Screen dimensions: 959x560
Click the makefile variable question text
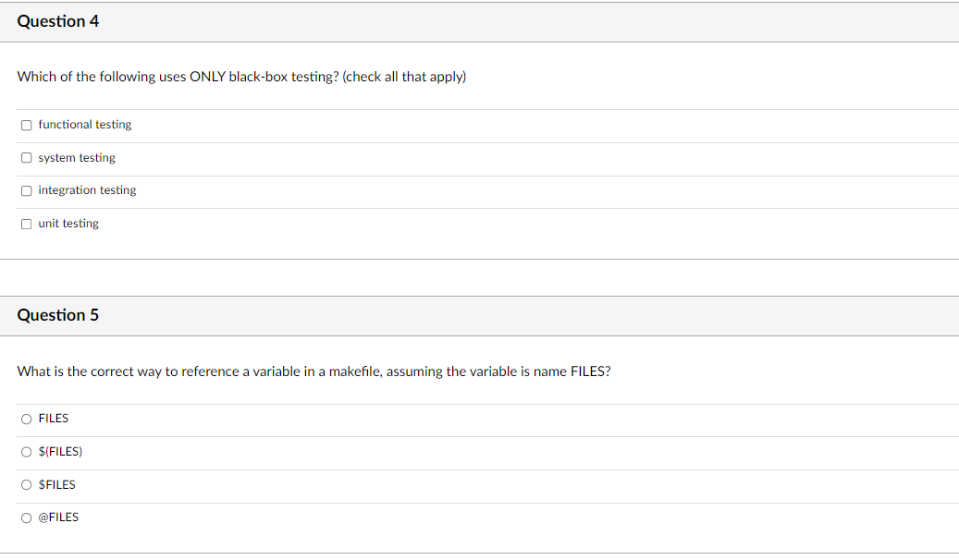click(314, 371)
